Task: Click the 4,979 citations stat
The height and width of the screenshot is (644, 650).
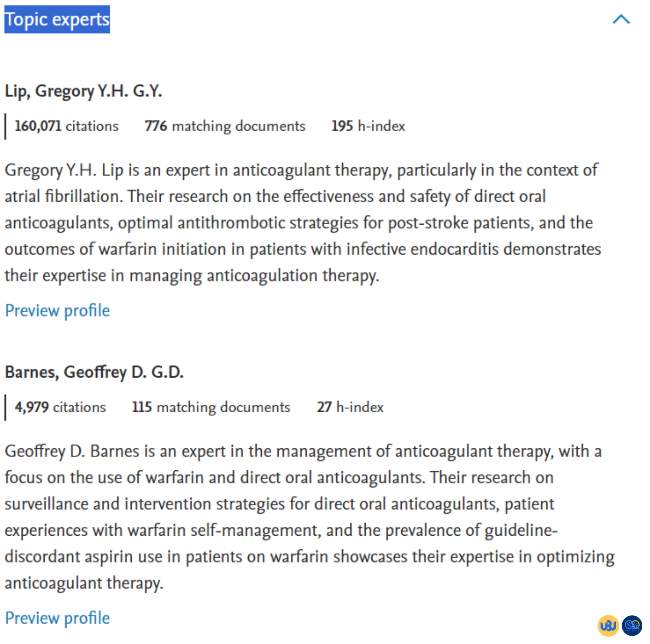Action: click(x=60, y=407)
